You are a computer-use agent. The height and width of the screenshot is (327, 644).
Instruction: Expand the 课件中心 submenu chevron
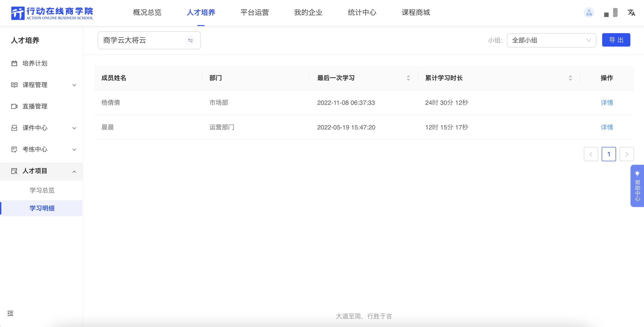(74, 128)
